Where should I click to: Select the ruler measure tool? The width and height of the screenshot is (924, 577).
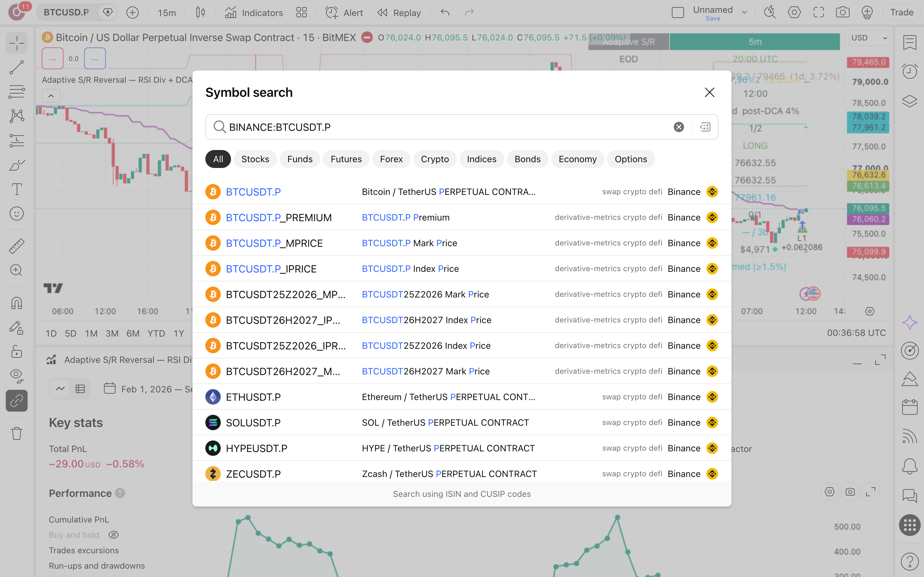(16, 246)
